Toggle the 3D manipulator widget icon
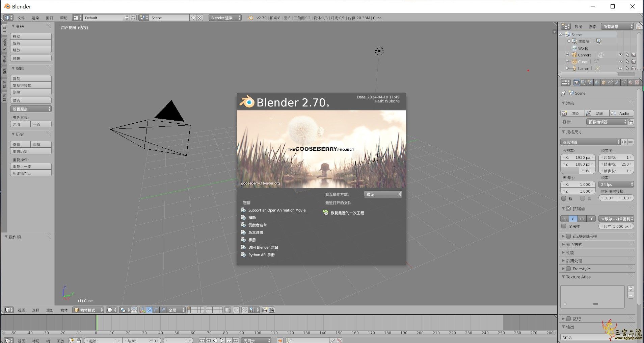 coord(142,310)
